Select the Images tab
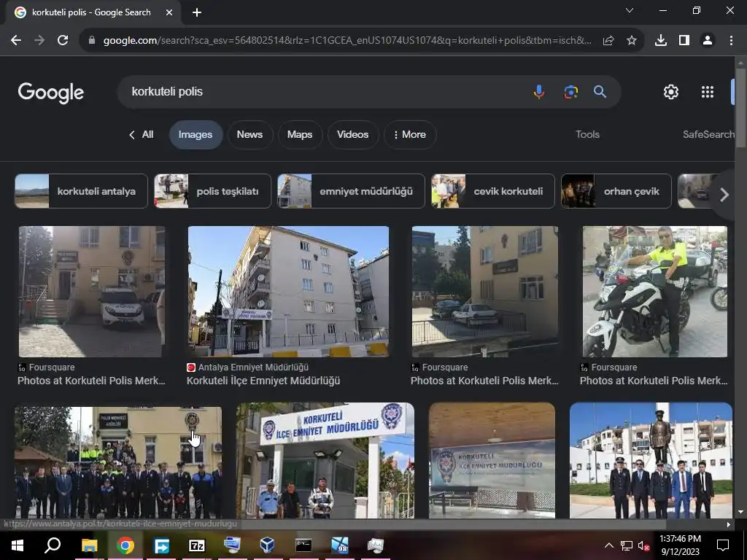 point(196,135)
